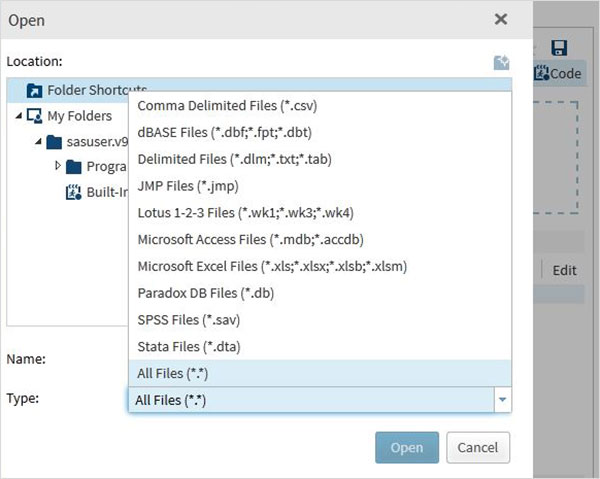Click the Edit button in background panel
Screen dimensions: 600x479
[564, 270]
